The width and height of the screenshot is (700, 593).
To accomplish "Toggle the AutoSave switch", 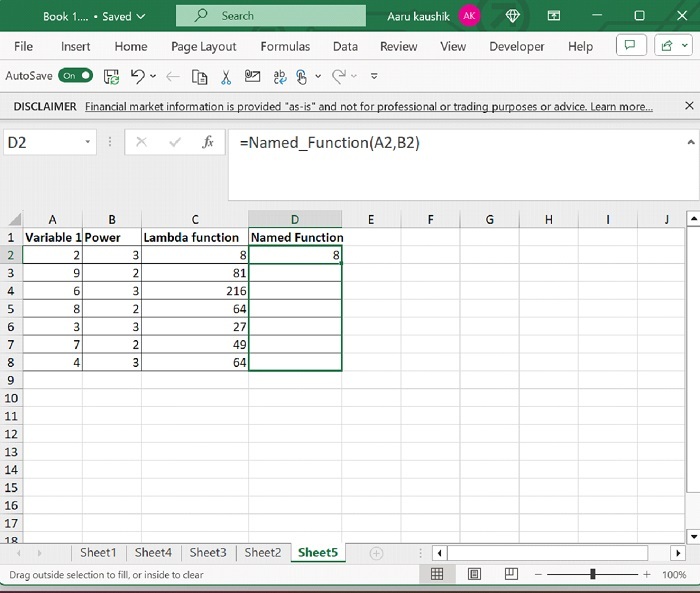I will click(76, 76).
